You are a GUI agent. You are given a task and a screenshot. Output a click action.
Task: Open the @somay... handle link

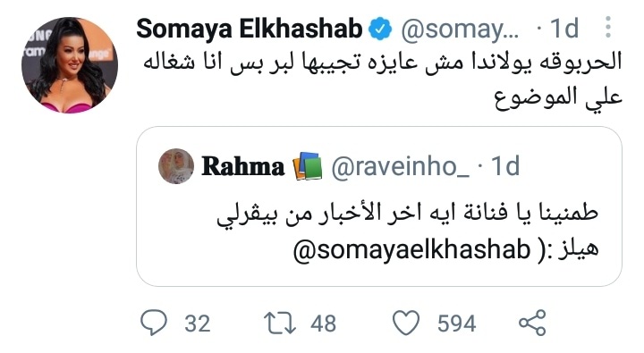460,29
